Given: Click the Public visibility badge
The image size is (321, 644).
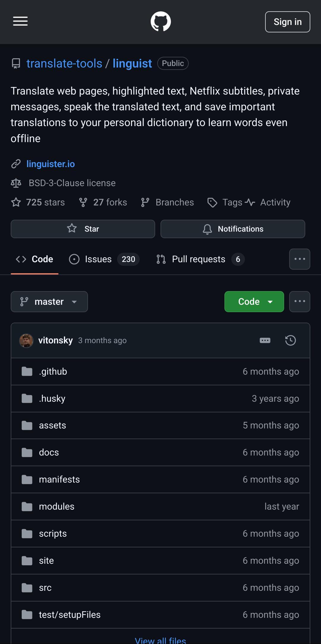Looking at the screenshot, I should click(x=173, y=63).
